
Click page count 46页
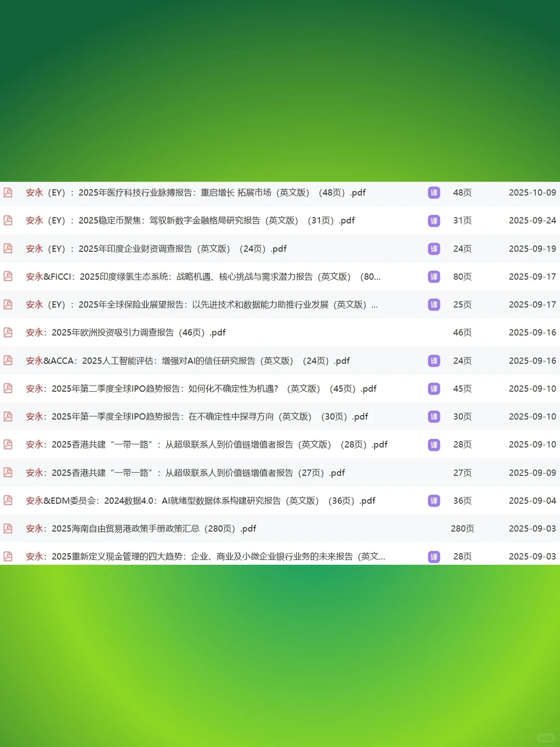click(463, 333)
